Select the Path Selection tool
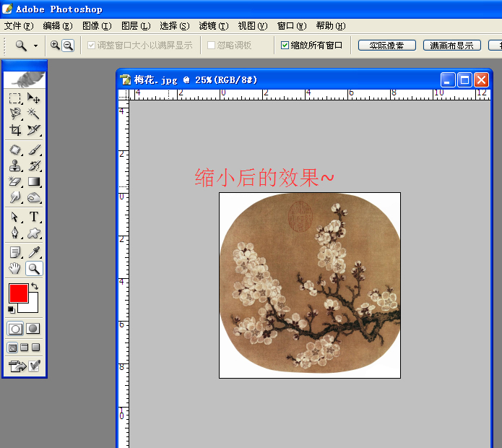 tap(14, 217)
